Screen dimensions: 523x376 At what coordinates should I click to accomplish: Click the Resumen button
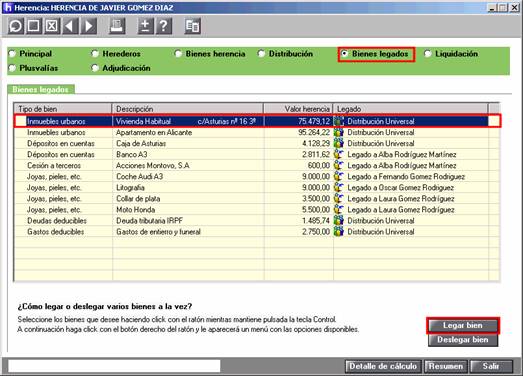(x=446, y=366)
